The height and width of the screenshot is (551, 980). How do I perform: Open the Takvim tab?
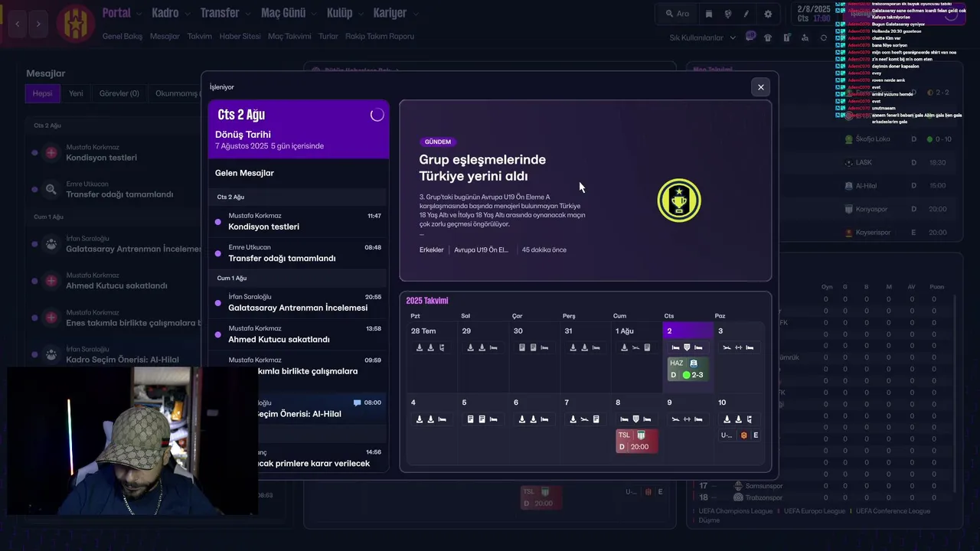(x=199, y=36)
